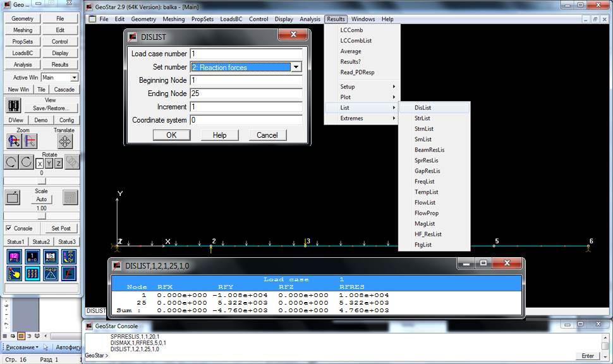Expand the Plot submenu

361,97
